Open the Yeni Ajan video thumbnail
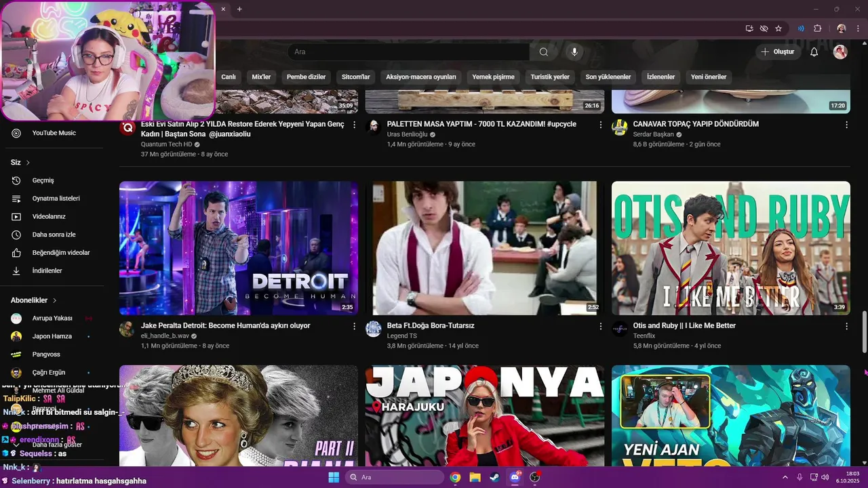This screenshot has height=488, width=868. tap(731, 415)
